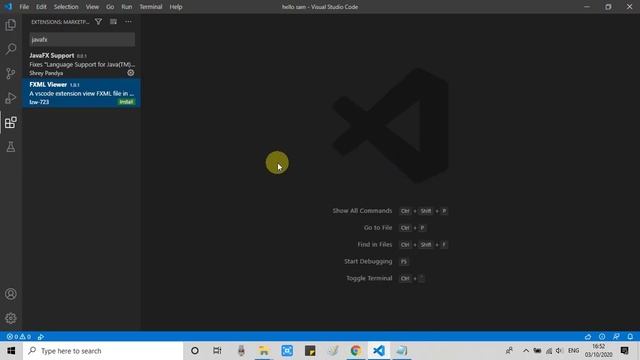The width and height of the screenshot is (640, 360).
Task: Open the Windows Action Center notifications icon
Action: pyautogui.click(x=624, y=351)
